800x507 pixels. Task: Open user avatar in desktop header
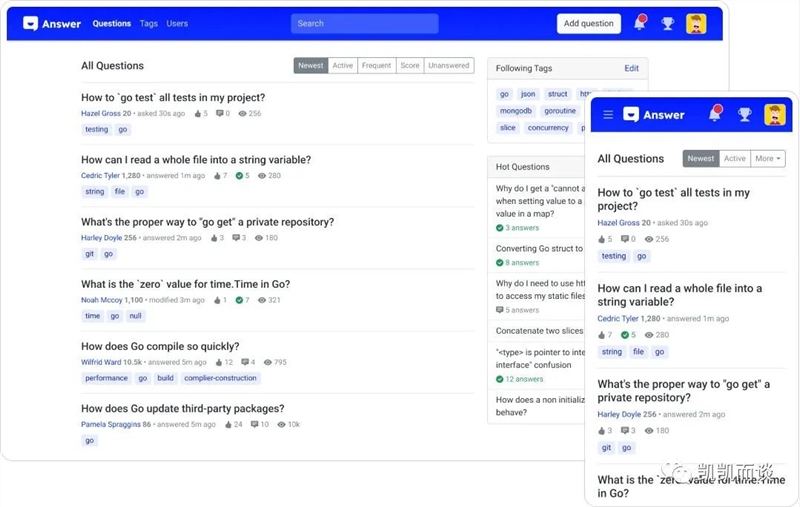[696, 23]
